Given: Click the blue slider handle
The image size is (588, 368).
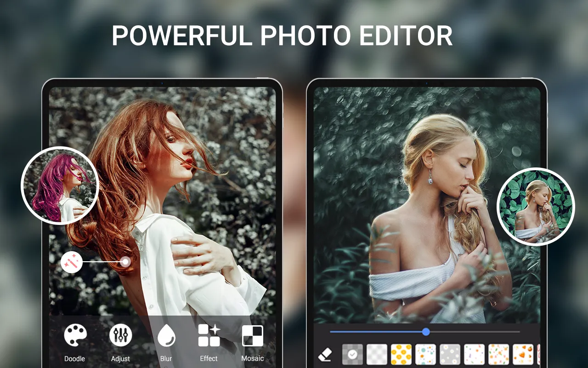Looking at the screenshot, I should [426, 332].
